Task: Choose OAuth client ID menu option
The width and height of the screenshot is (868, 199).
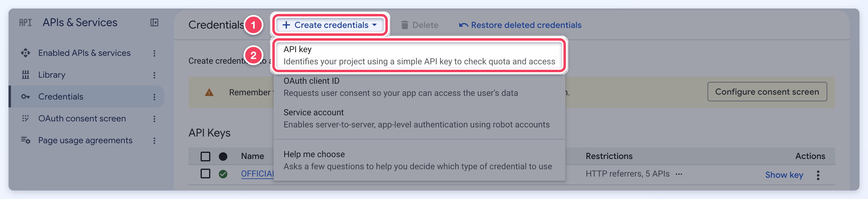Action: [x=419, y=87]
